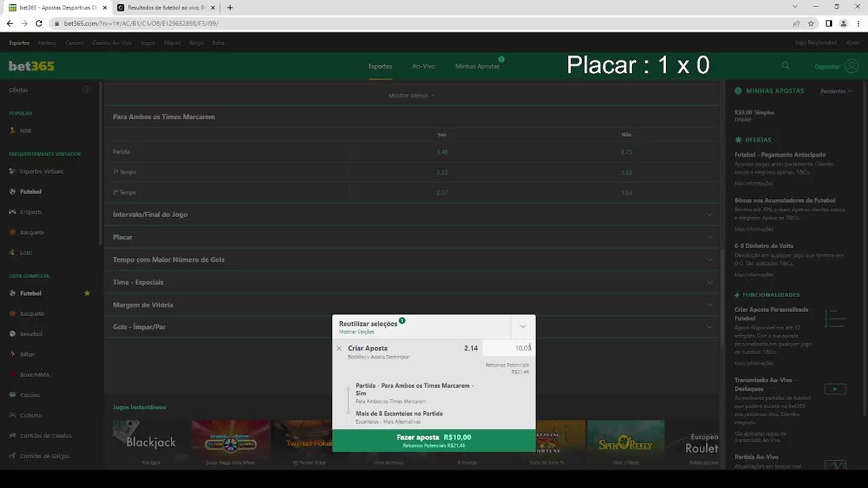Click the Esportes Virtuais icon
868x488 pixels.
click(12, 171)
